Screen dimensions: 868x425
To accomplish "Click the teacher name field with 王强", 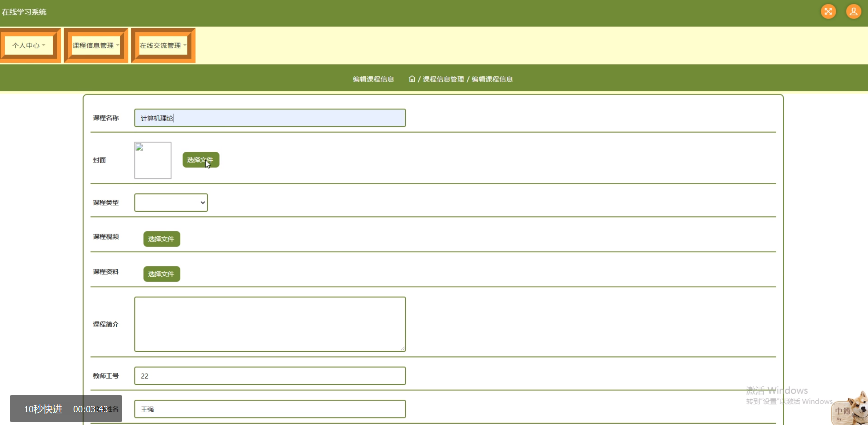I will pyautogui.click(x=270, y=409).
